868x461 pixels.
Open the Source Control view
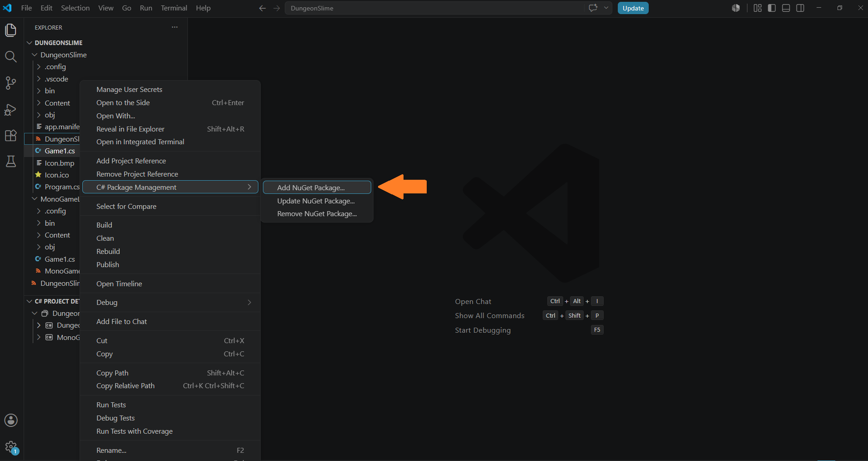pos(10,83)
